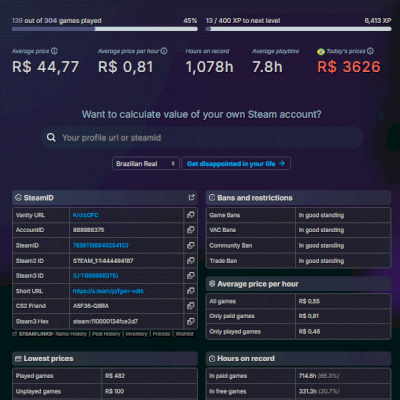Click the Brazil flag icon
Viewport: 400px width, 400px height.
click(x=321, y=51)
